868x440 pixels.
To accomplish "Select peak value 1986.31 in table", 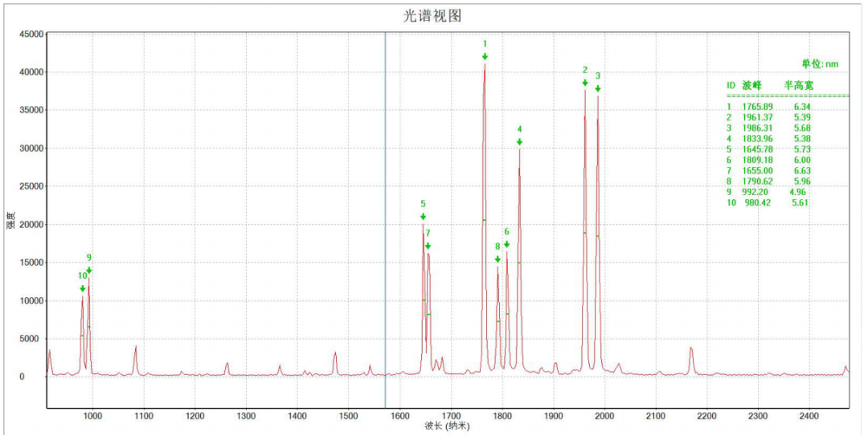I will [757, 128].
